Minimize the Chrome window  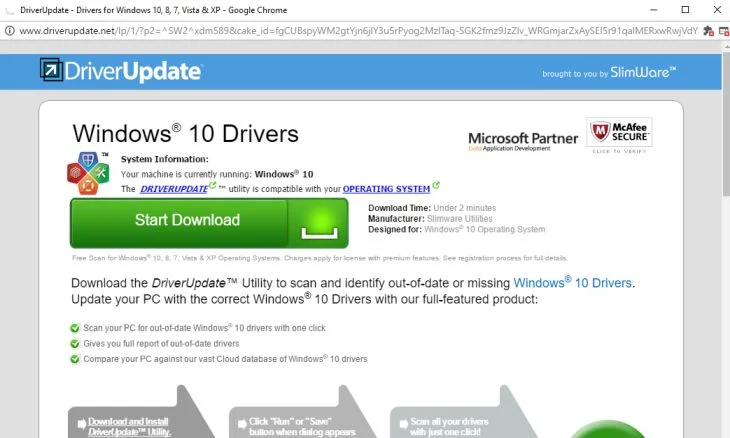[654, 10]
